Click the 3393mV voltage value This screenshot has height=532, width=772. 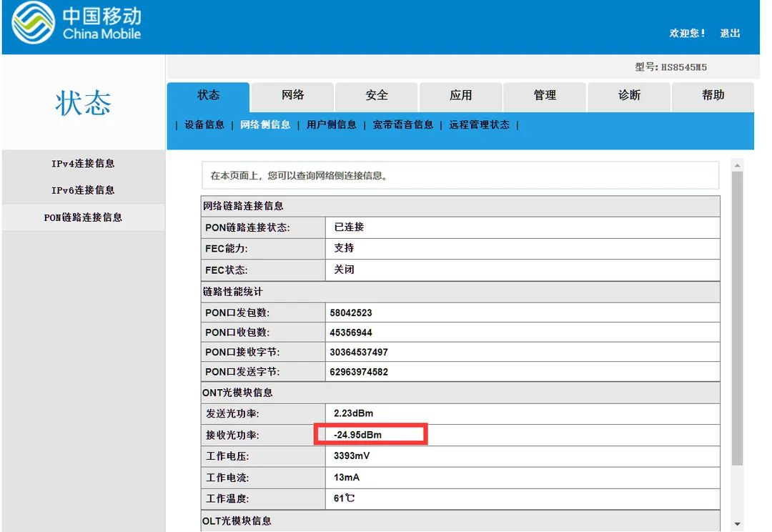(352, 456)
